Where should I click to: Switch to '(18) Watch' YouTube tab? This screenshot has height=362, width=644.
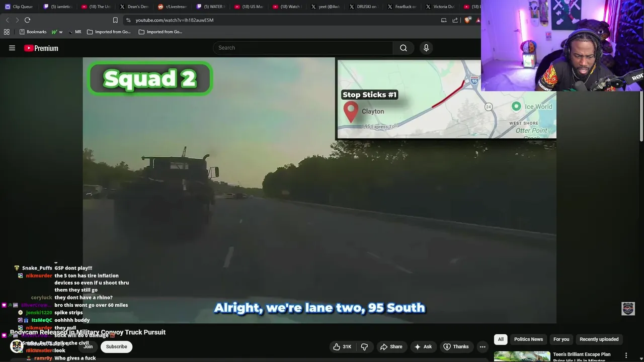(287, 7)
